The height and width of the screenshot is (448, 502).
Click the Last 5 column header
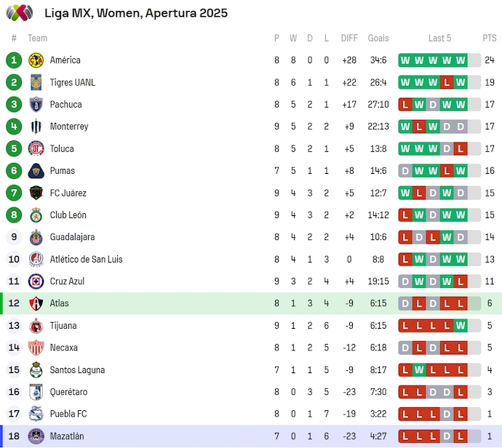coord(439,39)
